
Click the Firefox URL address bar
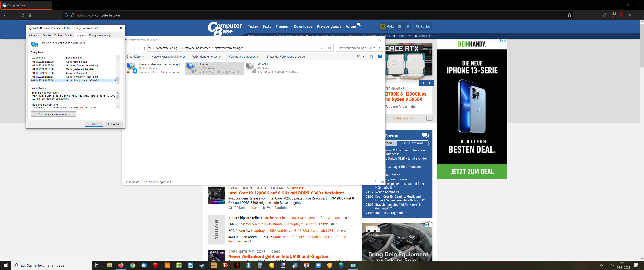pos(318,15)
